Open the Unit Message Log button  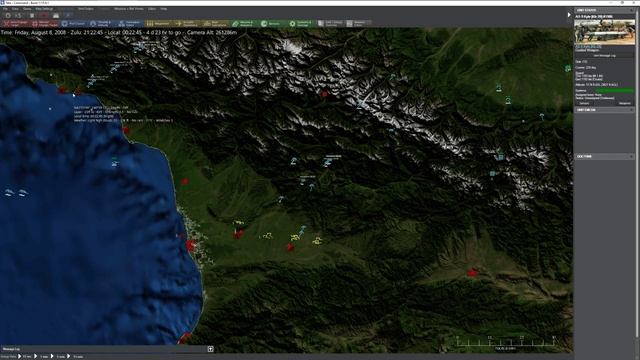pos(604,56)
